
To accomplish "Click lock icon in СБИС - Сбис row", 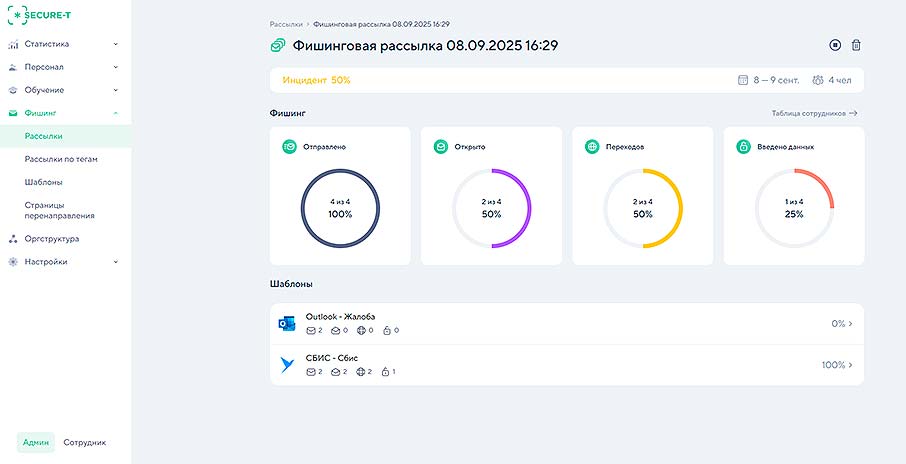I will coord(385,372).
